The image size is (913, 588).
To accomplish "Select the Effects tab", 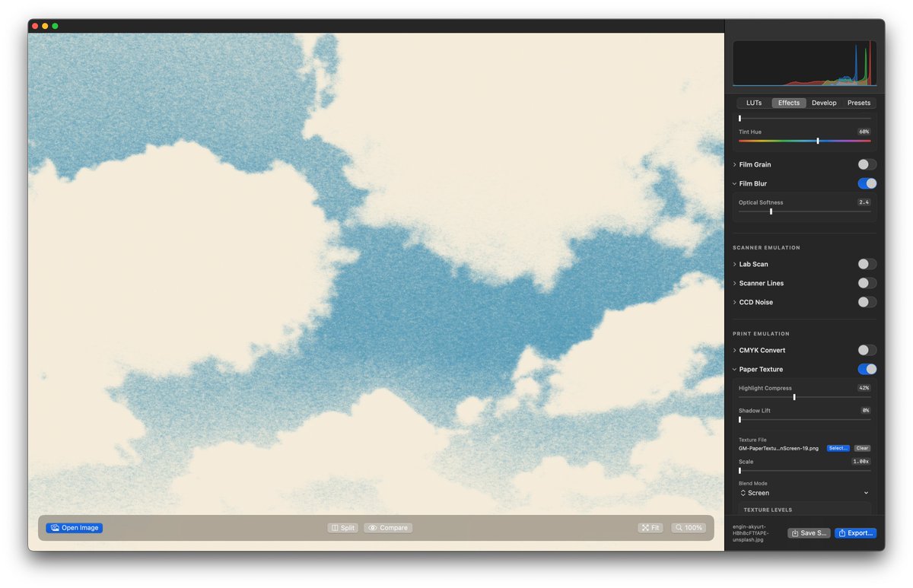I will tap(789, 103).
